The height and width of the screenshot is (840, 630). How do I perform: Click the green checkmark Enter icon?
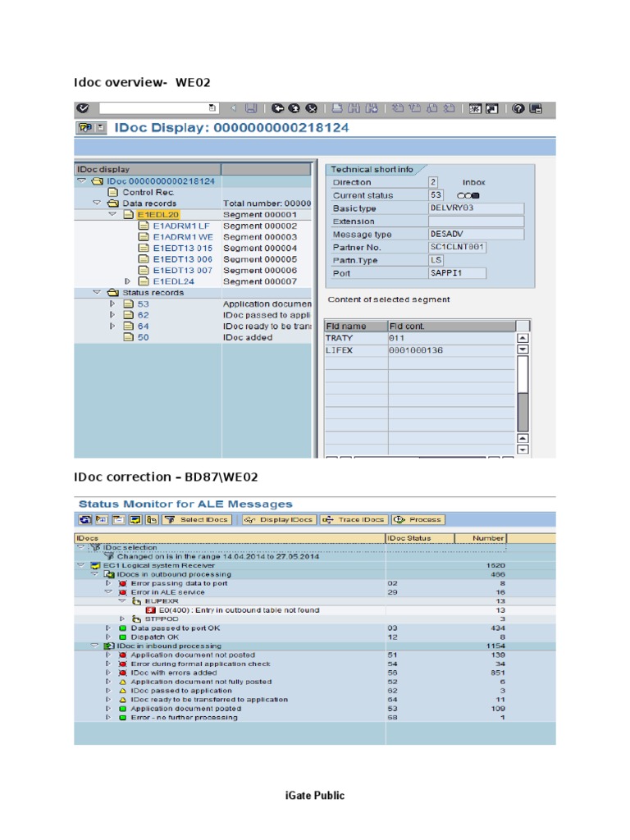pos(83,108)
